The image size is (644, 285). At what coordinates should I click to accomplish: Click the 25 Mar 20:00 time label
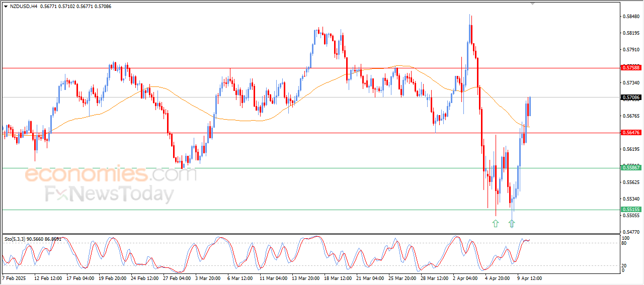coord(403,278)
